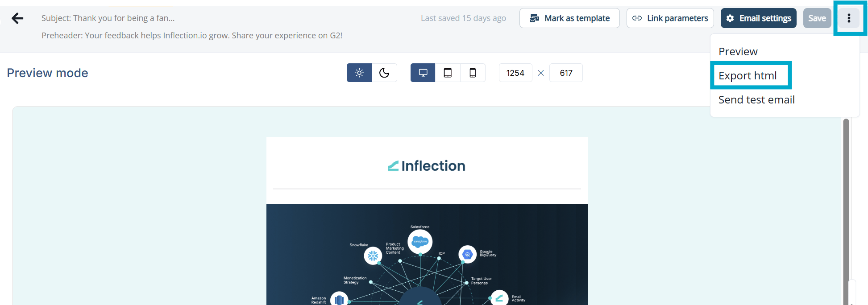Select desktop device preview
Viewport: 868px width, 305px height.
pos(423,73)
